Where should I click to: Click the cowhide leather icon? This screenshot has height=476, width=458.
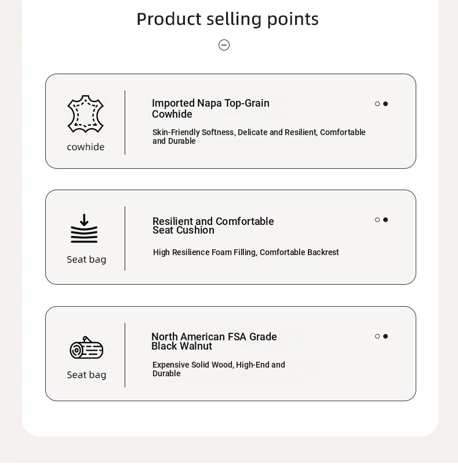[86, 114]
